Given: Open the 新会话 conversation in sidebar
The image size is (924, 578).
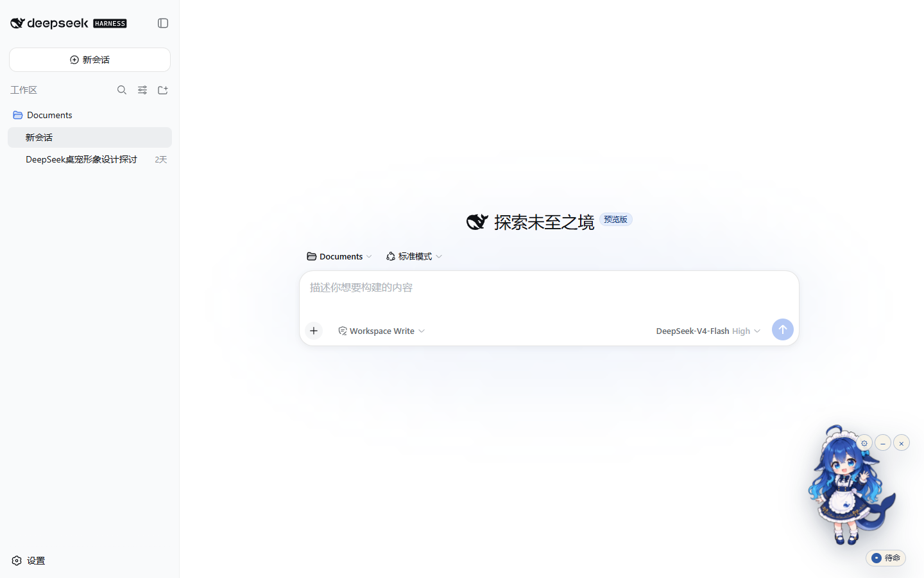Looking at the screenshot, I should (x=90, y=137).
